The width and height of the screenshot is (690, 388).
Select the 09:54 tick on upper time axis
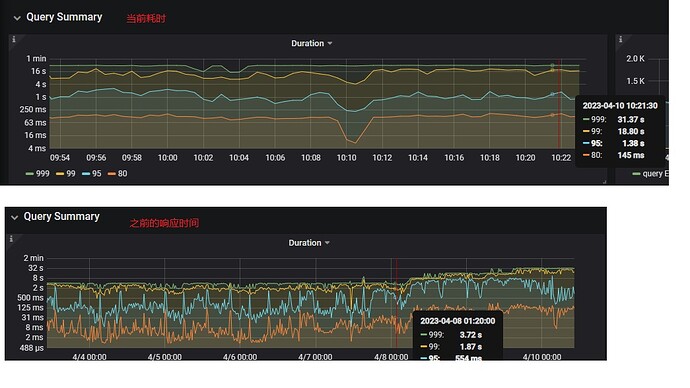(x=60, y=157)
